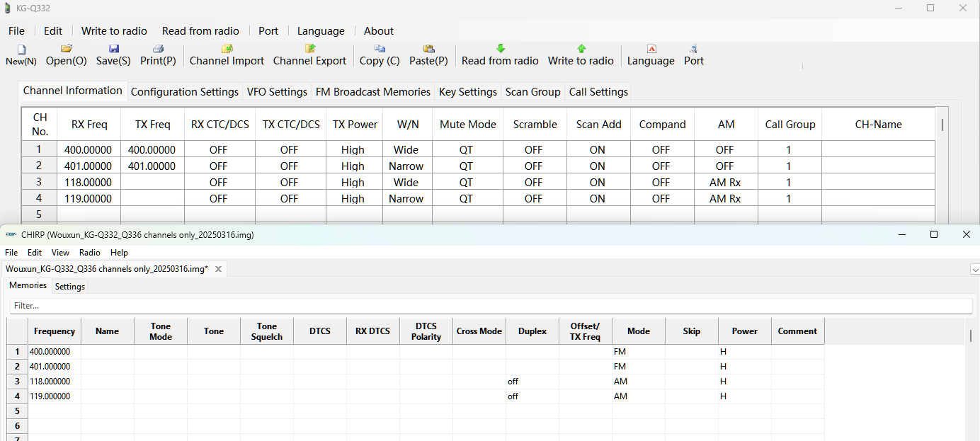The image size is (980, 441).
Task: Click the CHIRP Frequency column header
Action: pyautogui.click(x=55, y=331)
